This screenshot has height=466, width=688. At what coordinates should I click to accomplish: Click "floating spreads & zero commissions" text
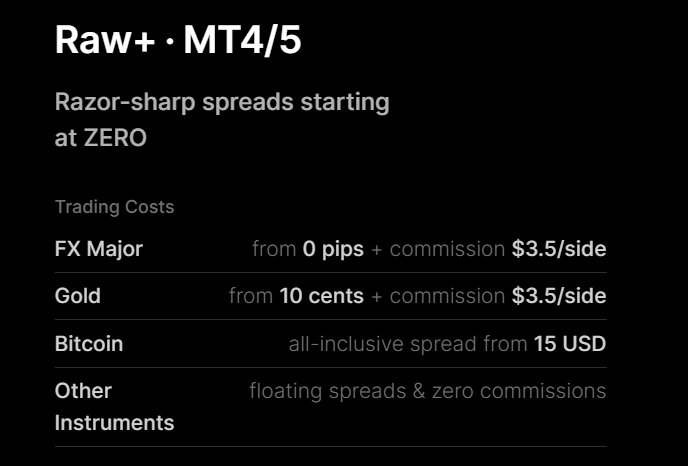click(427, 391)
